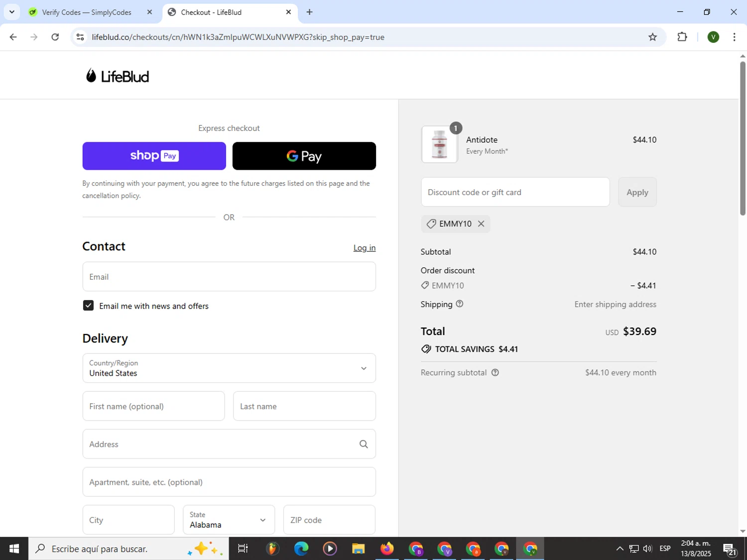Pay with Google Pay button
Viewport: 747px width, 560px height.
pyautogui.click(x=304, y=156)
